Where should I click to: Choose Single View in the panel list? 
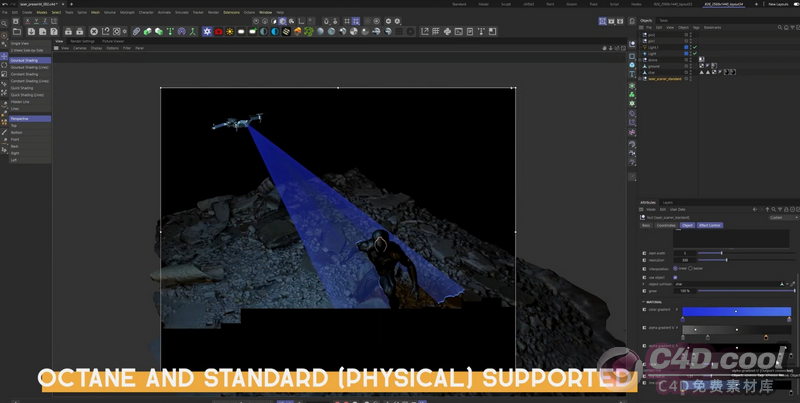pyautogui.click(x=30, y=43)
